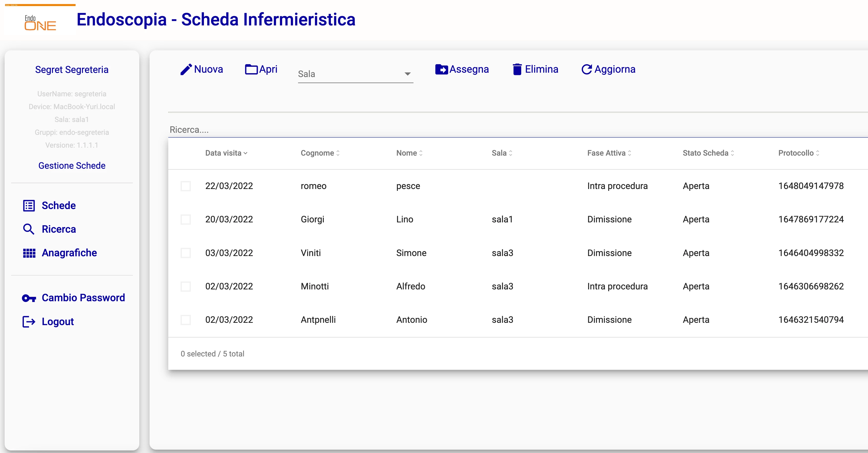Screen dimensions: 868x453
Task: Click the Logout link
Action: (x=58, y=322)
